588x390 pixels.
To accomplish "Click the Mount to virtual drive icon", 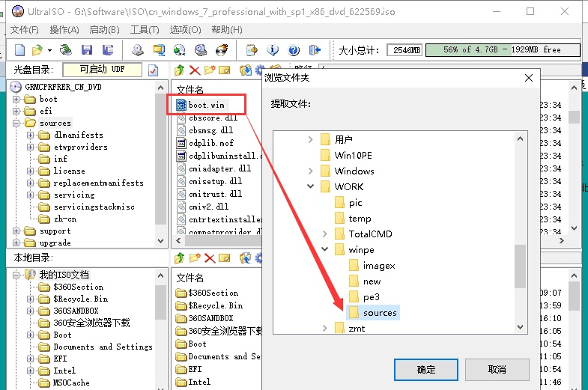I will (201, 50).
